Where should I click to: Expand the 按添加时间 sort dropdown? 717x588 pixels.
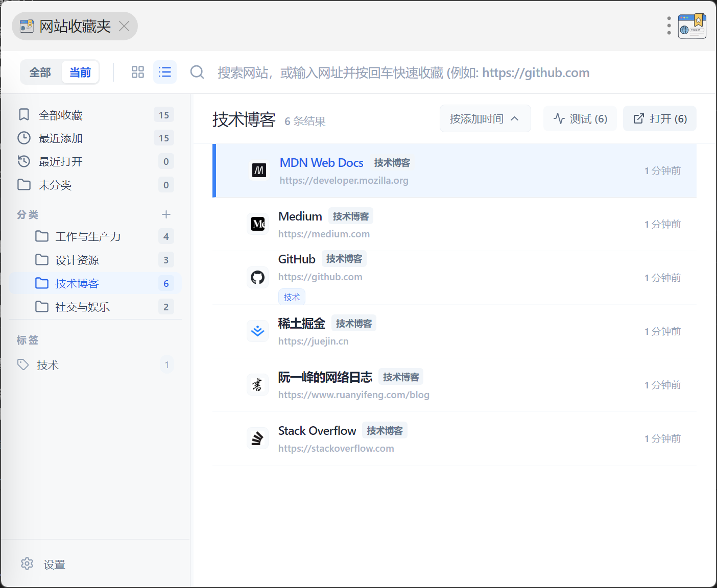[x=485, y=119]
